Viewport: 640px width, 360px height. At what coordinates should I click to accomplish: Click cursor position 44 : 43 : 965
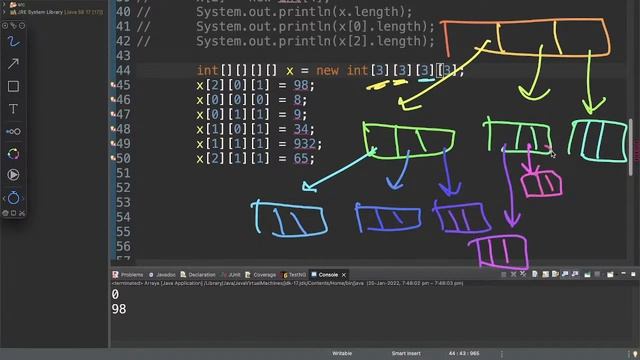pos(464,353)
